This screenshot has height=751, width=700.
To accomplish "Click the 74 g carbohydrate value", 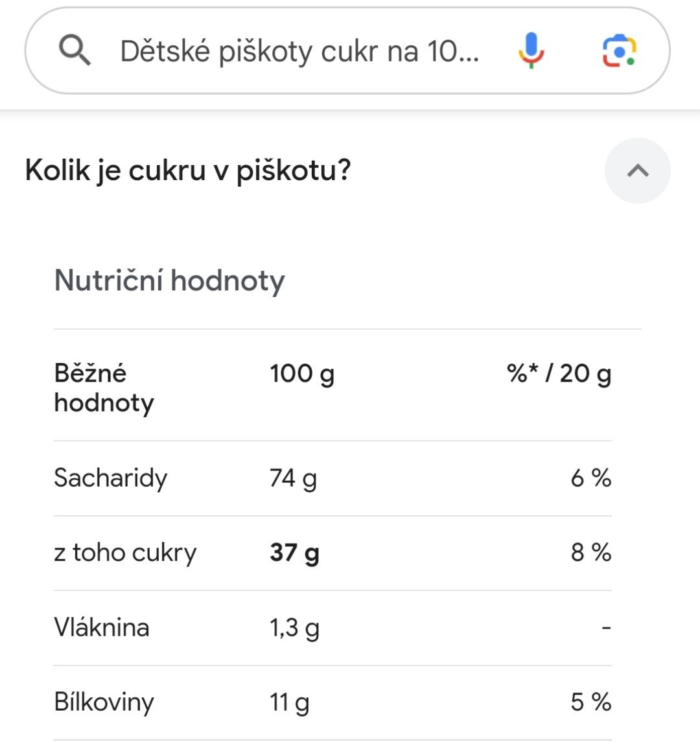I will point(293,478).
